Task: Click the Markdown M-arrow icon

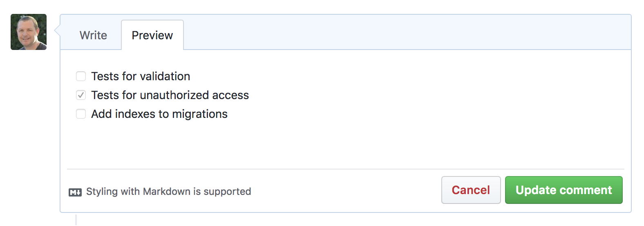Action: click(75, 192)
